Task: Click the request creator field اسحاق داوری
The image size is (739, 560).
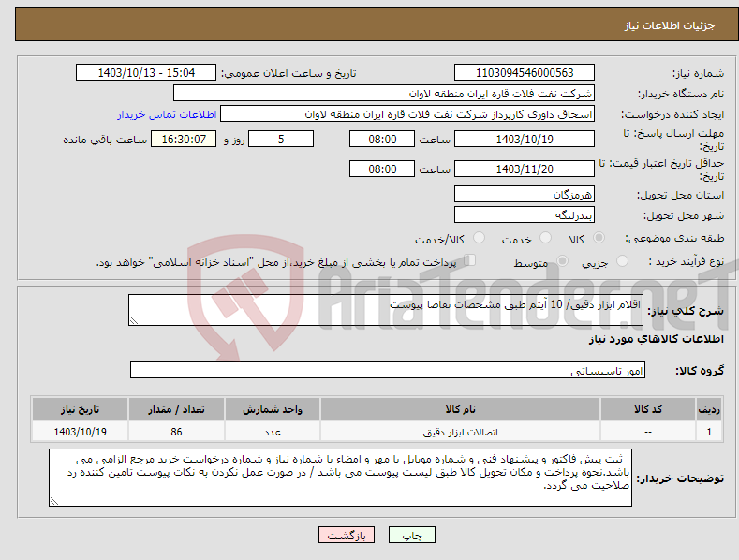Action: pyautogui.click(x=407, y=114)
